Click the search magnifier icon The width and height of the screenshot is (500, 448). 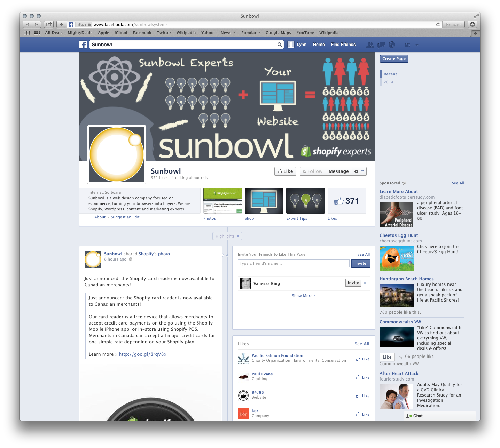(280, 45)
